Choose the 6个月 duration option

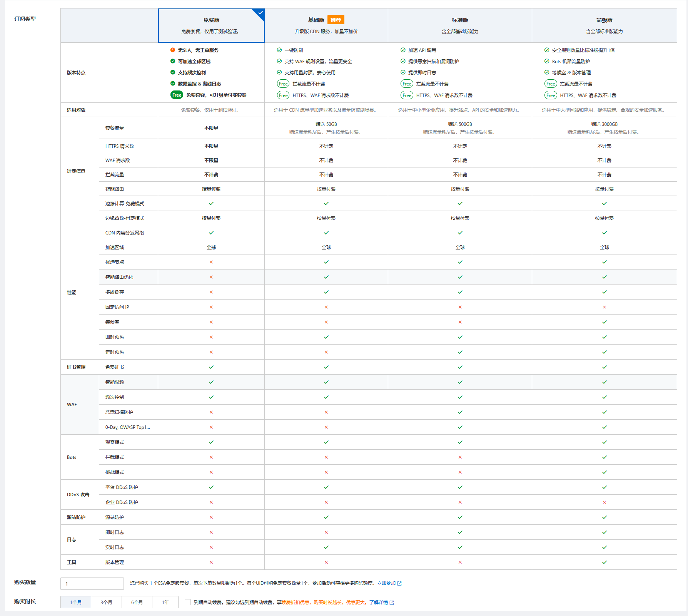tap(137, 602)
